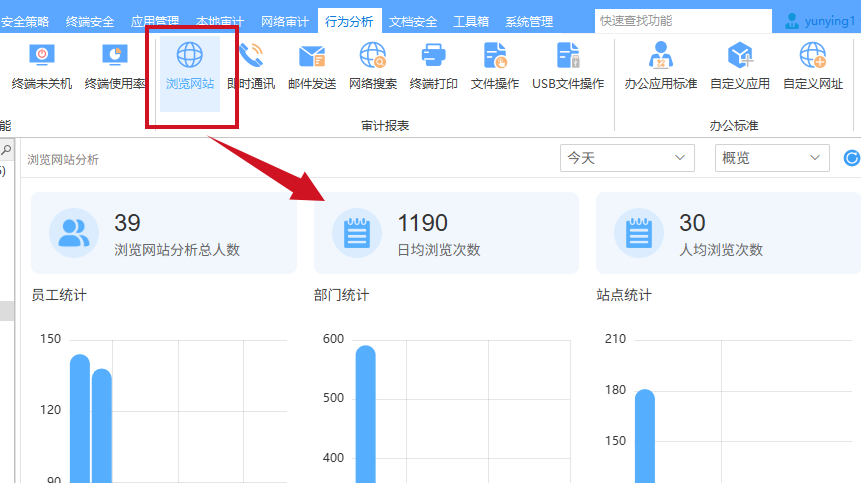Click the notepad icon beside 人均浏览次数
Screen dimensions: 861x483
(639, 233)
